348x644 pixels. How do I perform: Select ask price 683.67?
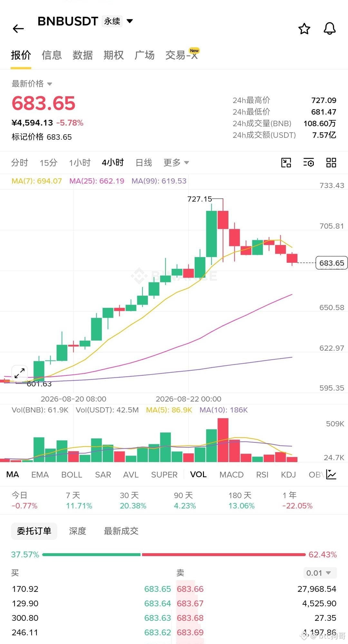[190, 603]
